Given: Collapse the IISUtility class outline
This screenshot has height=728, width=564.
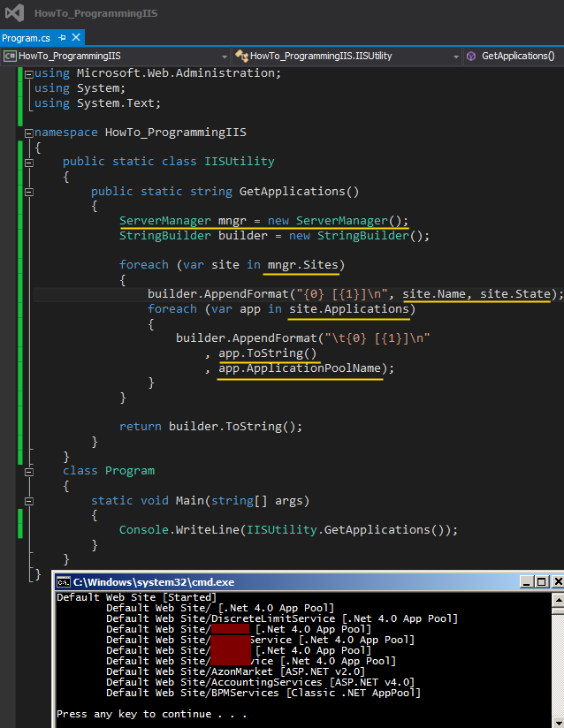Looking at the screenshot, I should click(x=29, y=162).
